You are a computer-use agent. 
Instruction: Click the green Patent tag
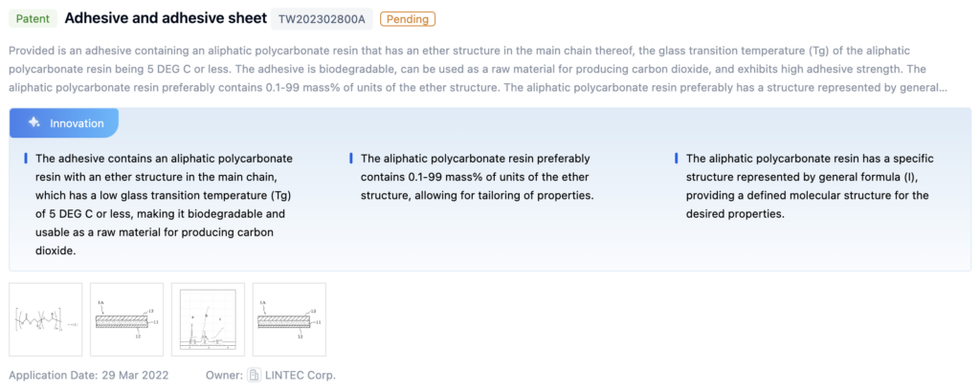(x=33, y=19)
